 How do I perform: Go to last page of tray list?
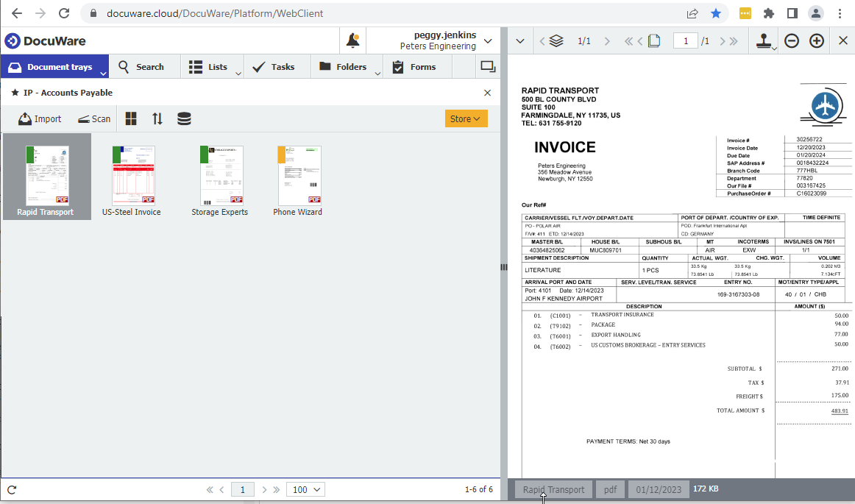[x=277, y=489]
